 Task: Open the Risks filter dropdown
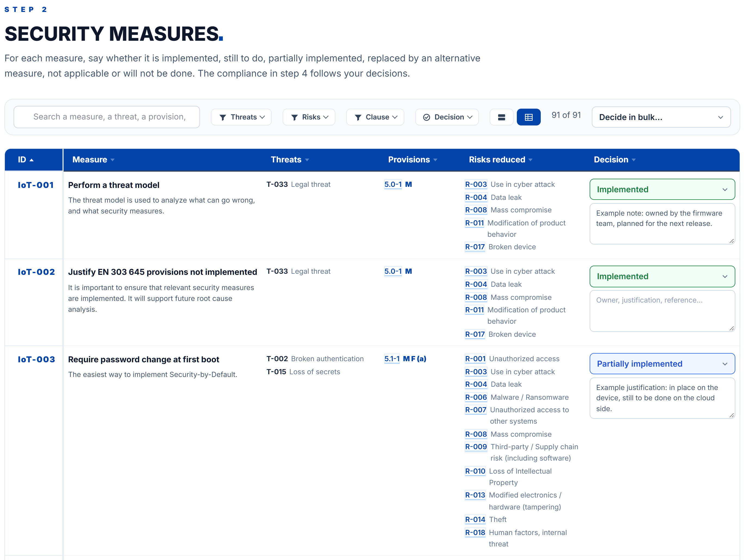coord(309,117)
